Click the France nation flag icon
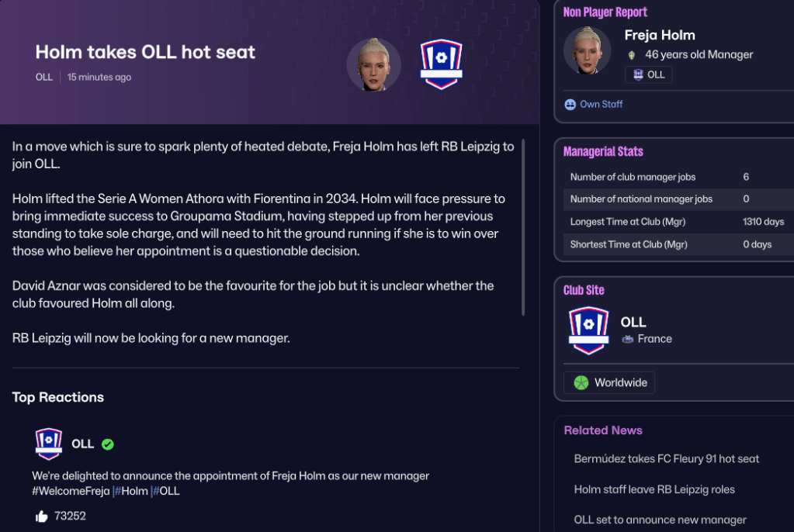This screenshot has width=794, height=532. click(628, 339)
